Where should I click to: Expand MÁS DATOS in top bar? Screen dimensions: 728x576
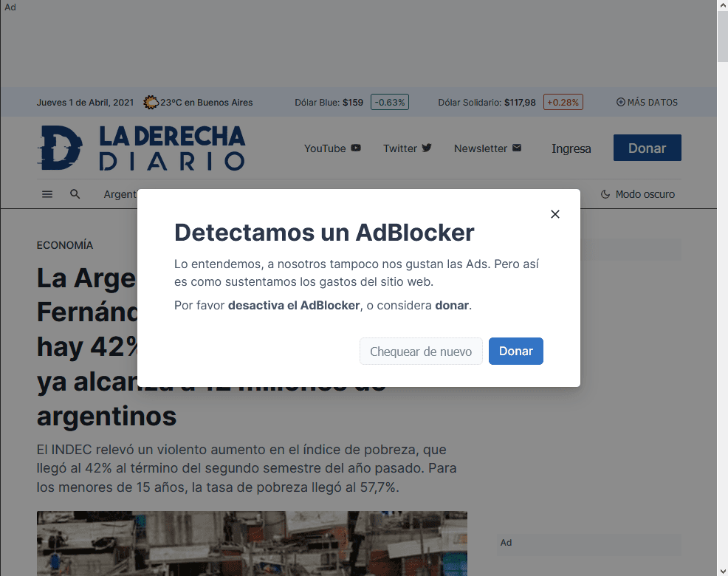coord(647,102)
